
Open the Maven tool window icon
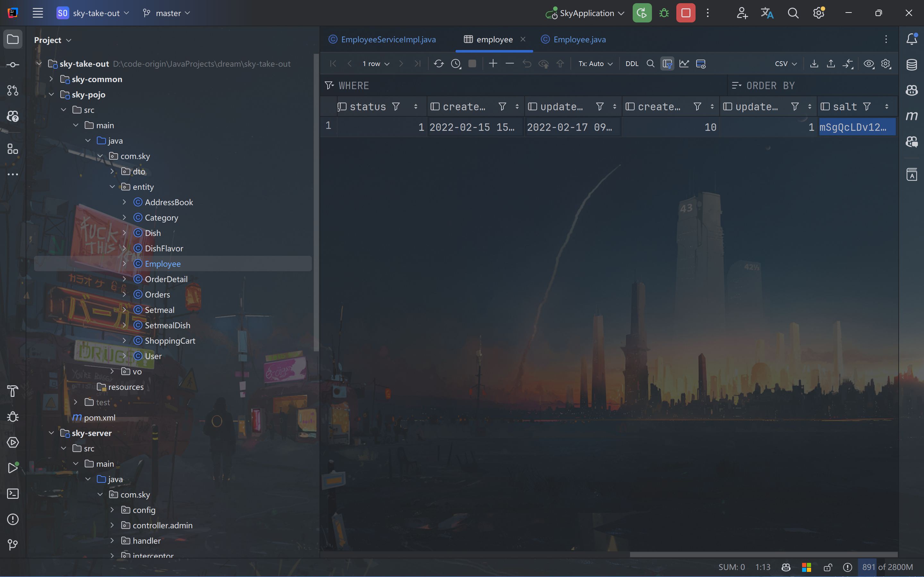(x=912, y=116)
